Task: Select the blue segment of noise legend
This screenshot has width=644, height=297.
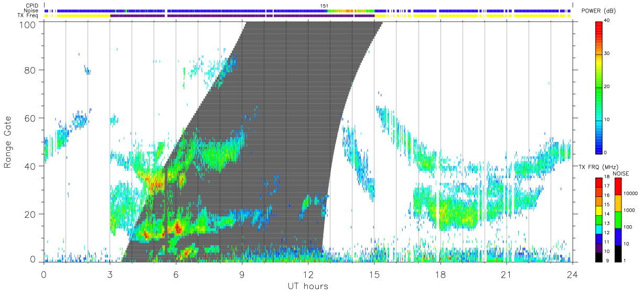Action: (617, 237)
